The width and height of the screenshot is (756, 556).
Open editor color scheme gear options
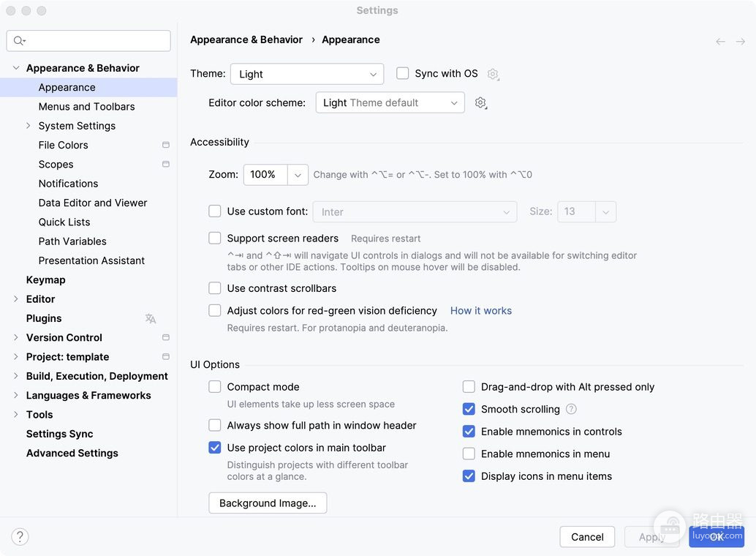[x=480, y=103]
